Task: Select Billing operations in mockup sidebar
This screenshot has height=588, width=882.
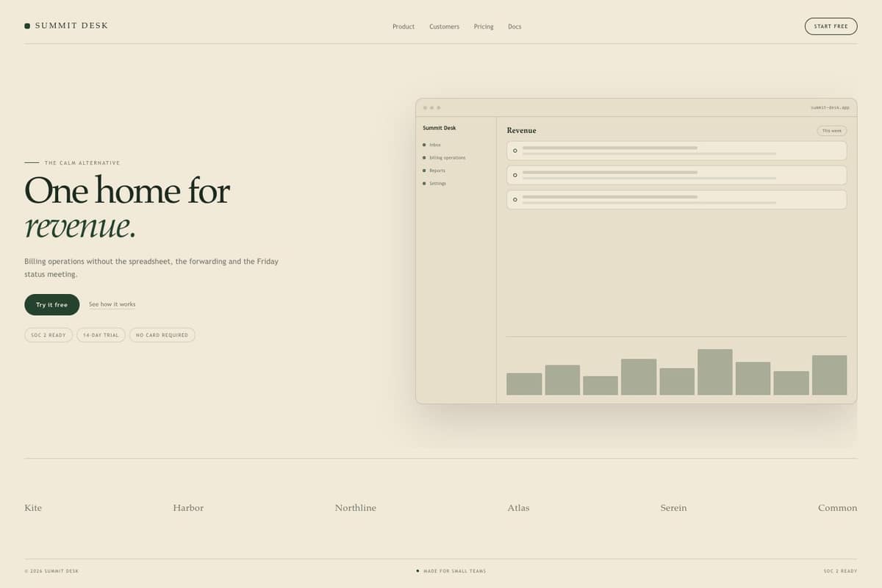Action: click(x=444, y=158)
